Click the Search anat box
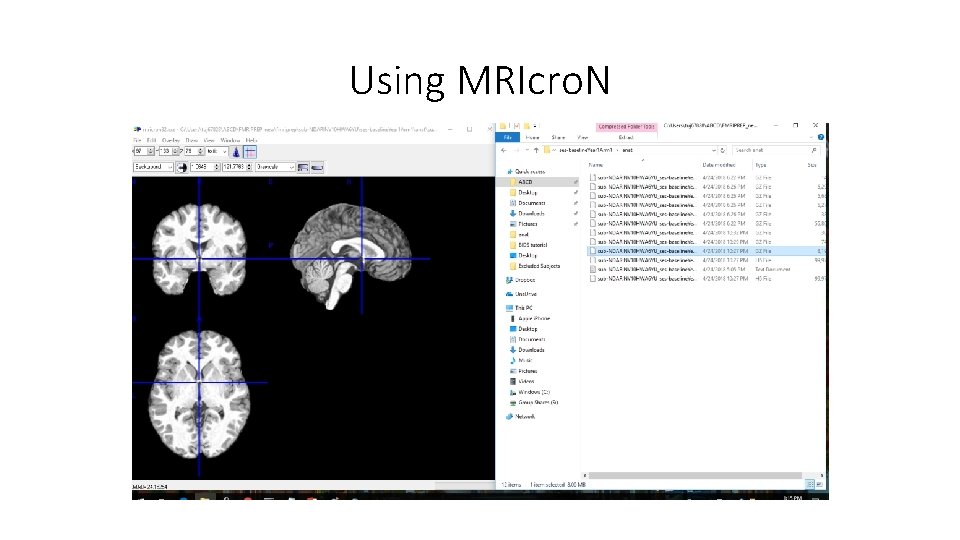The height and width of the screenshot is (540, 960). pos(776,150)
